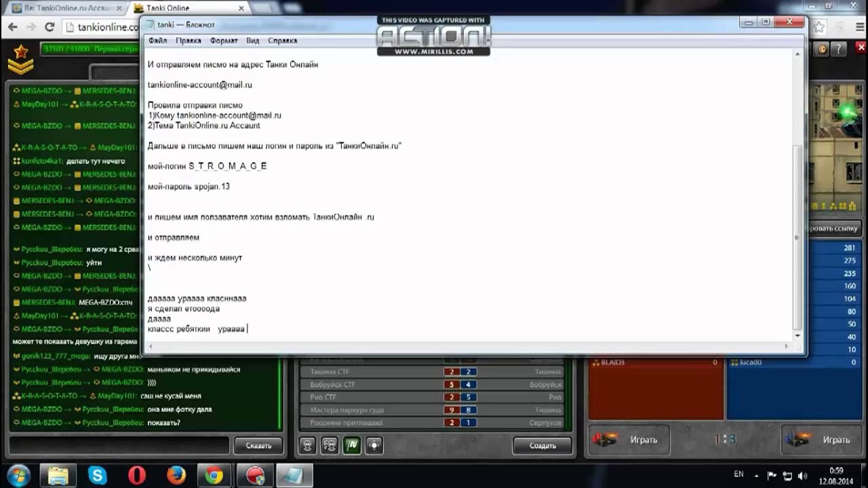Click tankionline-account@mail.ru line in Notepad
Screen dimensions: 868x488
[x=200, y=85]
